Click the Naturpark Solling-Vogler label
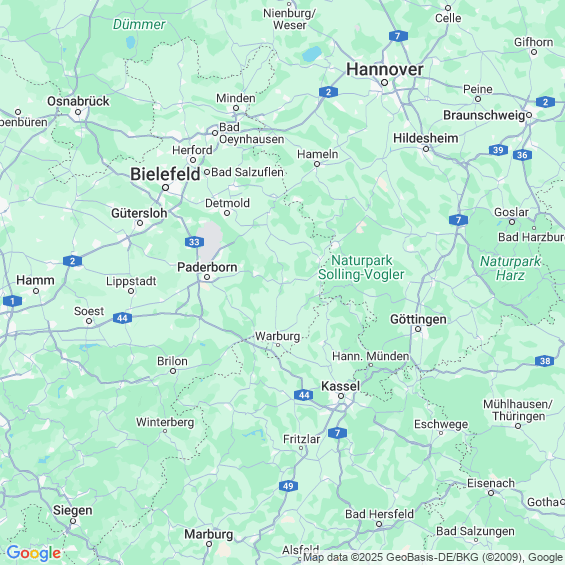The image size is (565, 565). (361, 267)
